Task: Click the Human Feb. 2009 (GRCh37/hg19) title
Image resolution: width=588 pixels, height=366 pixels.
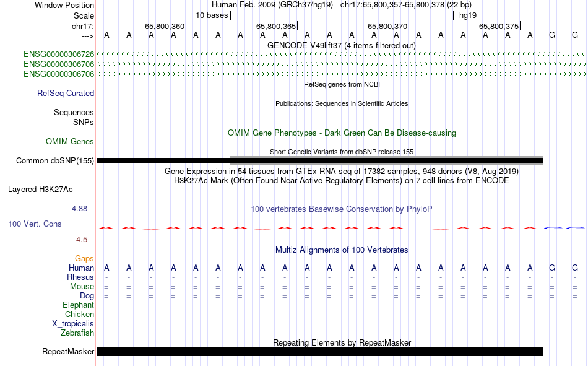Action: point(272,5)
